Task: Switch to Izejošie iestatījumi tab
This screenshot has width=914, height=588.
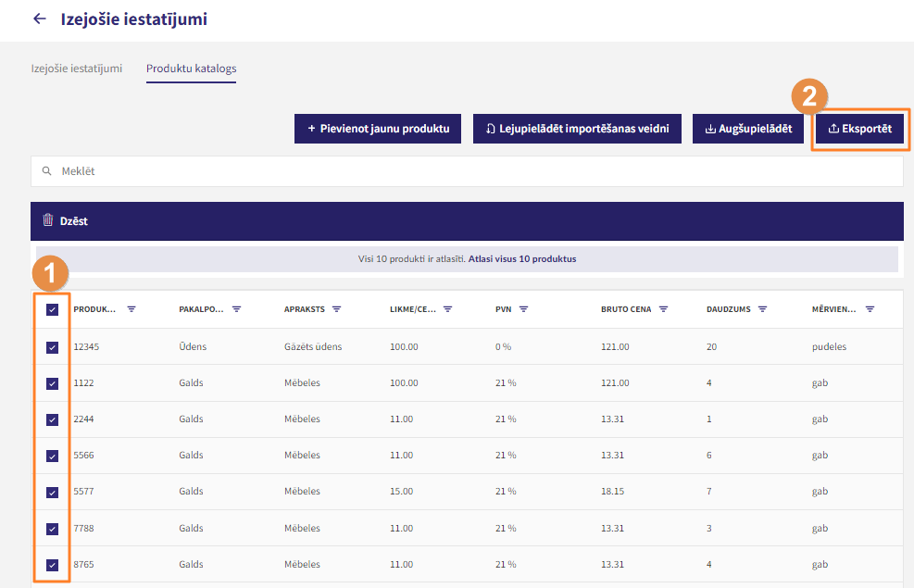Action: tap(76, 69)
